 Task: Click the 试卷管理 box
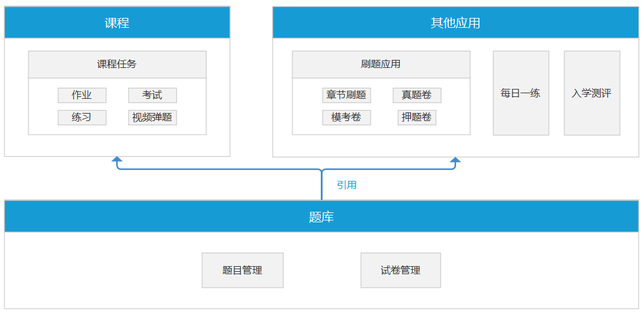[401, 270]
